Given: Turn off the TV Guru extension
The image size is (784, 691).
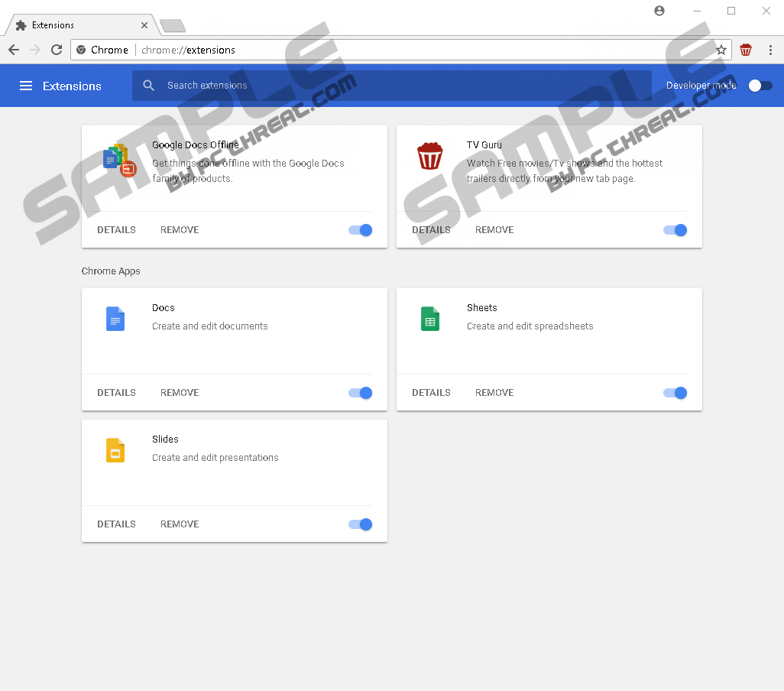Looking at the screenshot, I should point(675,230).
